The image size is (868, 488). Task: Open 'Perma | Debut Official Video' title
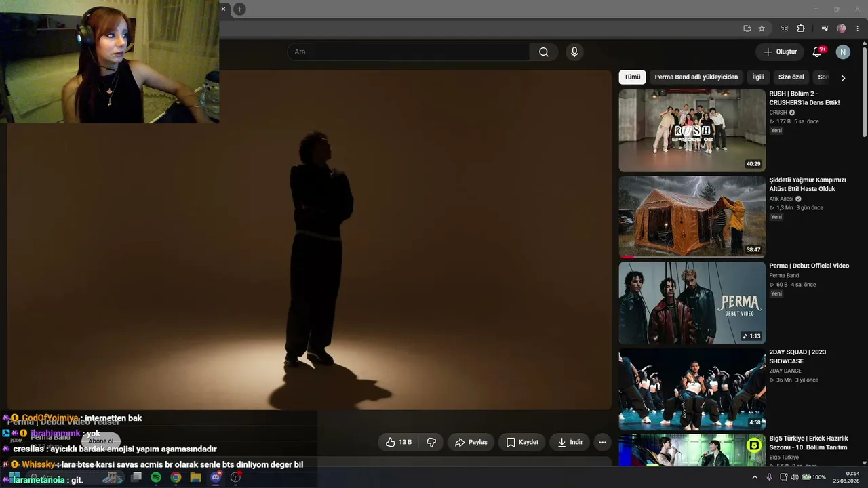click(x=809, y=266)
